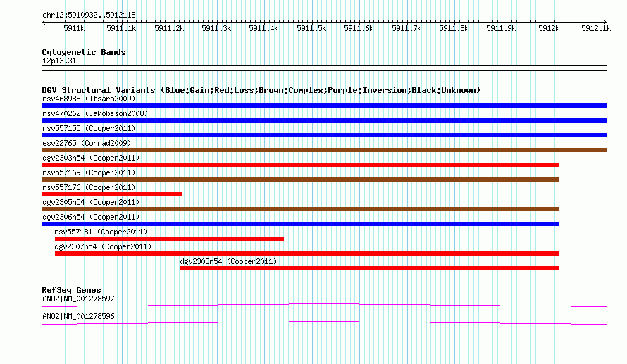Viewport: 627px width, 364px height.
Task: Select the blue bar for nsv557155
Action: coord(324,135)
